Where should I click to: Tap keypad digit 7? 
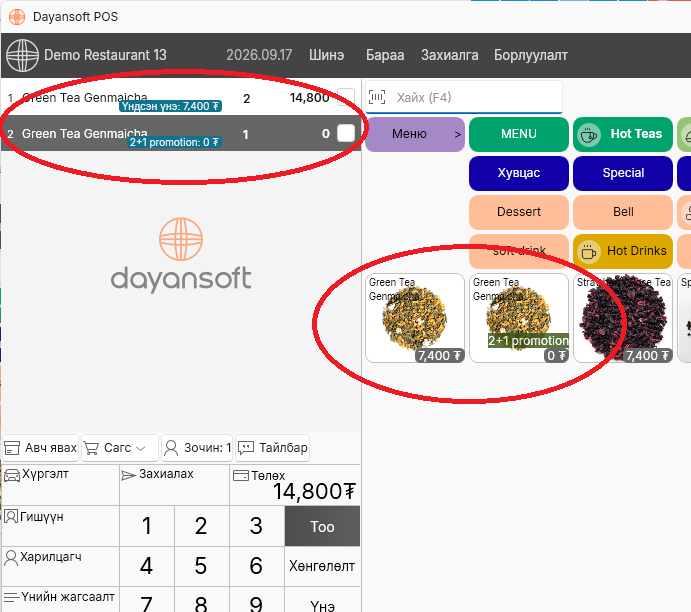click(x=147, y=601)
